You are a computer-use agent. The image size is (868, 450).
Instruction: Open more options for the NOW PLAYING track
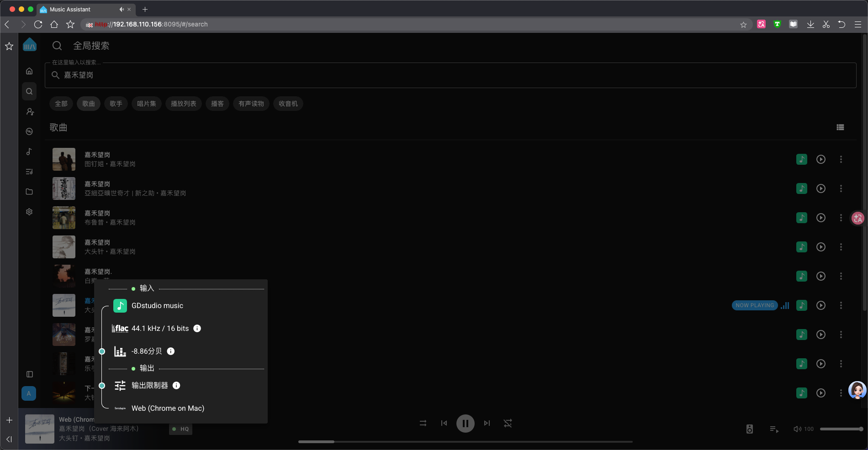tap(841, 305)
